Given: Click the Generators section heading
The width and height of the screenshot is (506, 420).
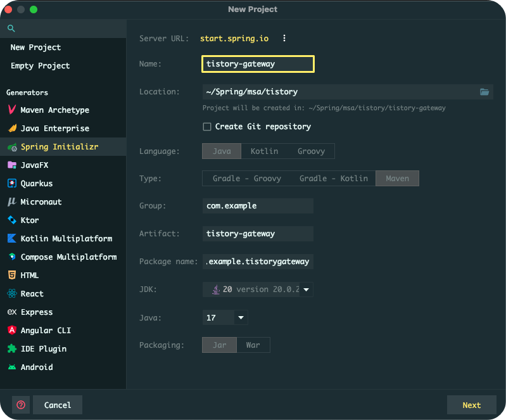Looking at the screenshot, I should (27, 92).
